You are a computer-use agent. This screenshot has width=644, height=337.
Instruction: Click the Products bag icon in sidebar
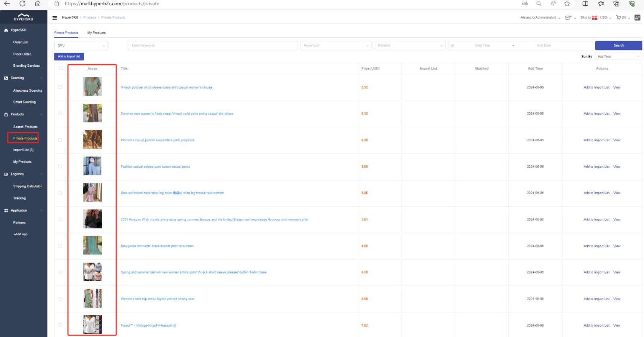(6, 114)
